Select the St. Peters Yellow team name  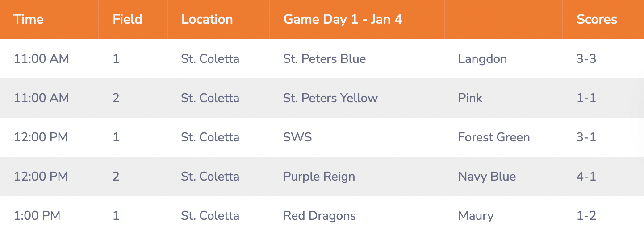tap(330, 98)
